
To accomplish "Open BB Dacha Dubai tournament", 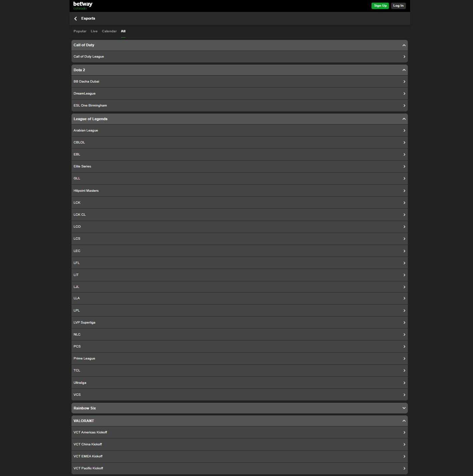I will 239,82.
